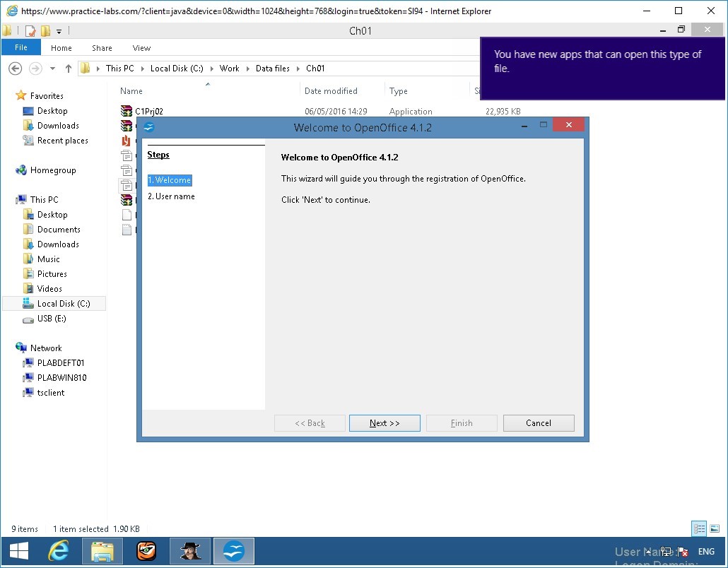Select Favorites in the navigation pane
The height and width of the screenshot is (568, 728).
tap(47, 95)
